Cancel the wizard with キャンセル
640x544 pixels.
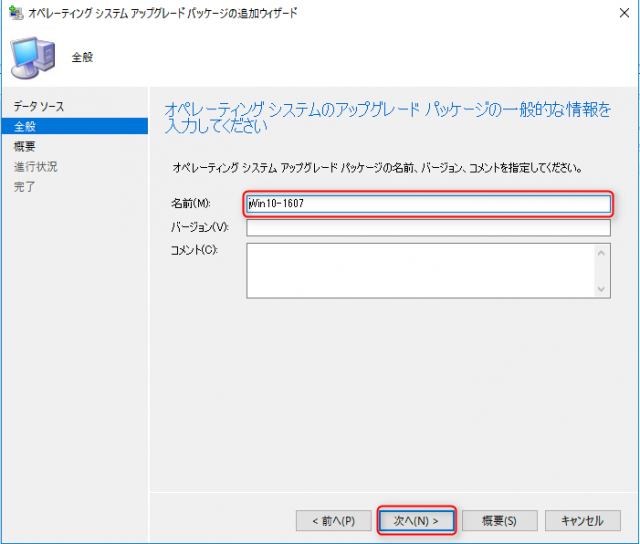tap(582, 521)
